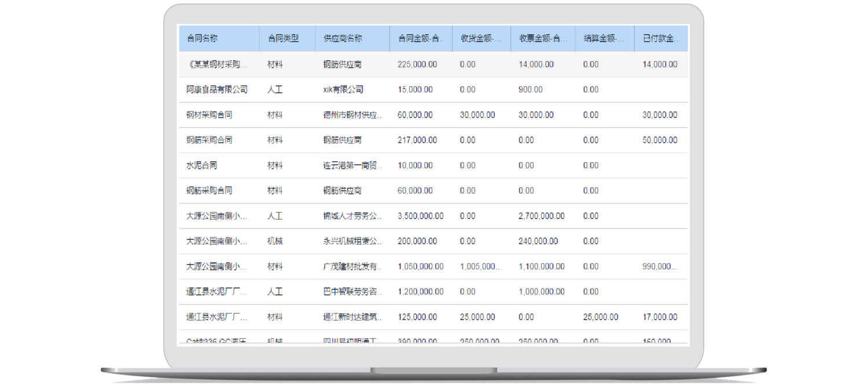Select the 结算金额 column header

click(x=604, y=39)
